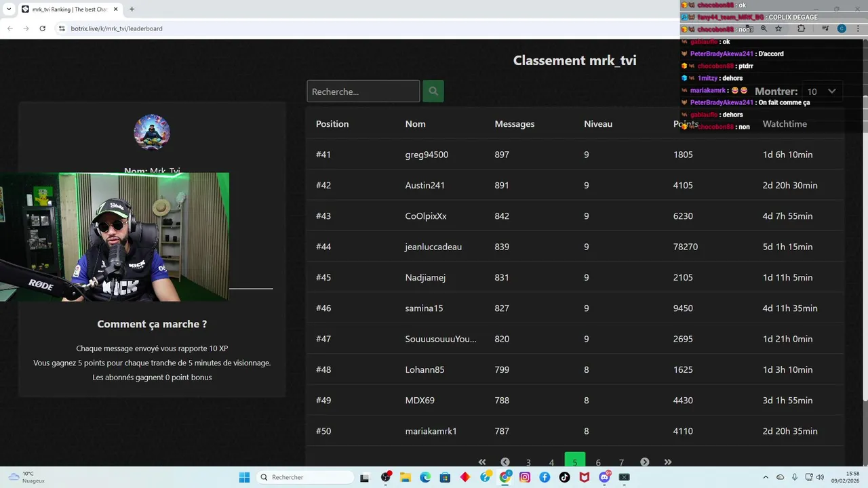Click the Classement mrk_tvi heading

tap(574, 60)
